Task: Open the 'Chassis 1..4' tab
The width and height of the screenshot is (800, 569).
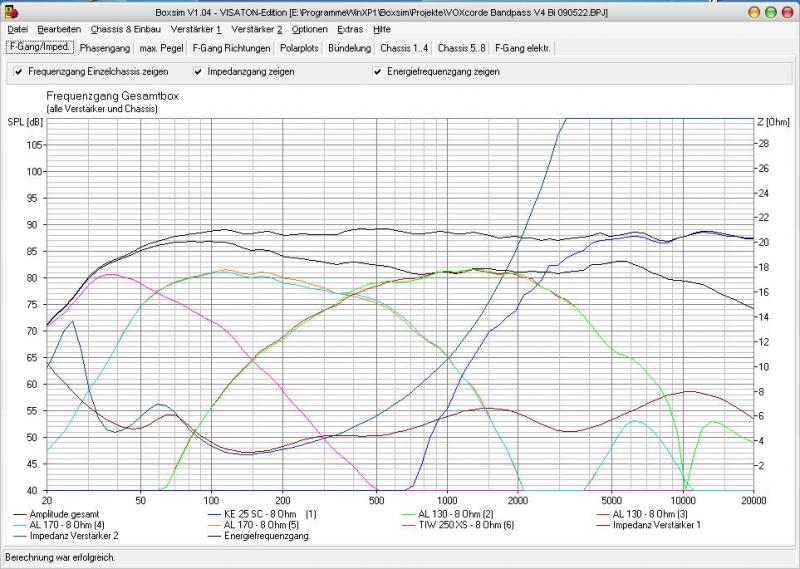Action: click(x=404, y=48)
